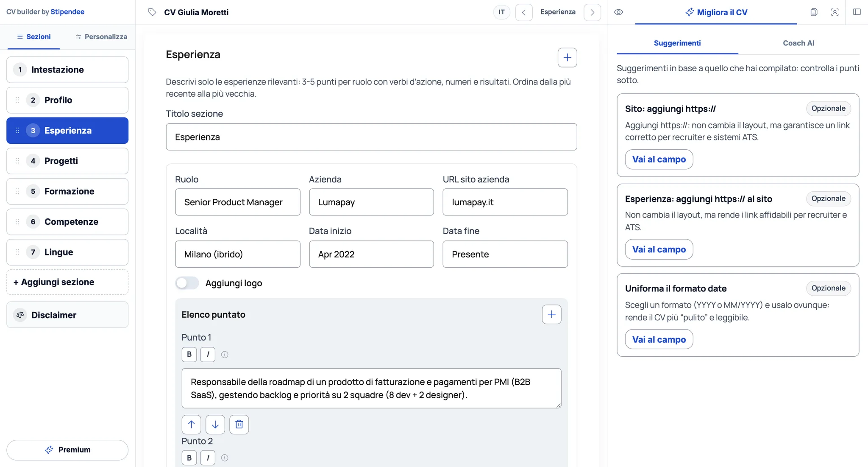Switch to the Personalizza tab
The image size is (868, 467).
(x=102, y=37)
